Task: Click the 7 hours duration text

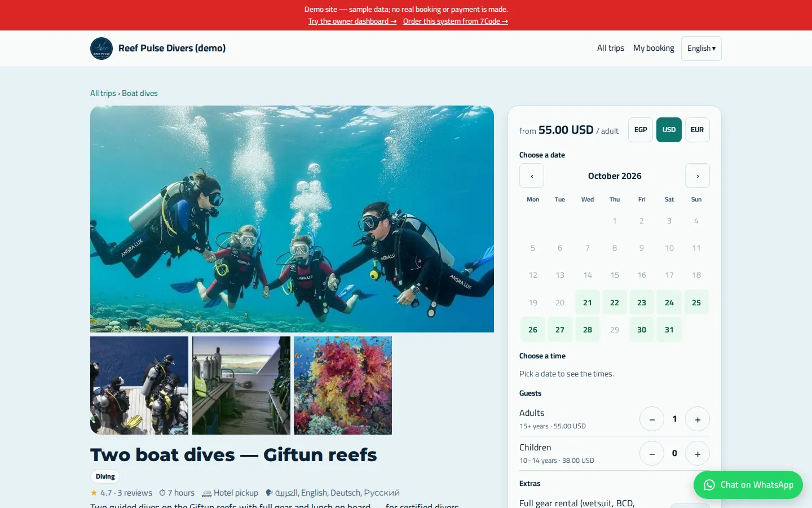Action: (176, 493)
